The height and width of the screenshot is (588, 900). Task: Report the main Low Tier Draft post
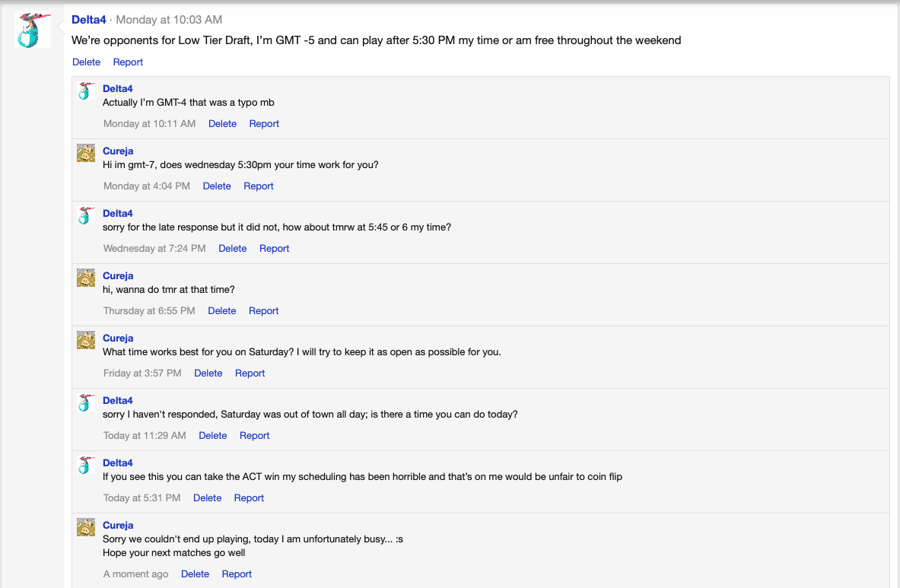click(x=128, y=62)
